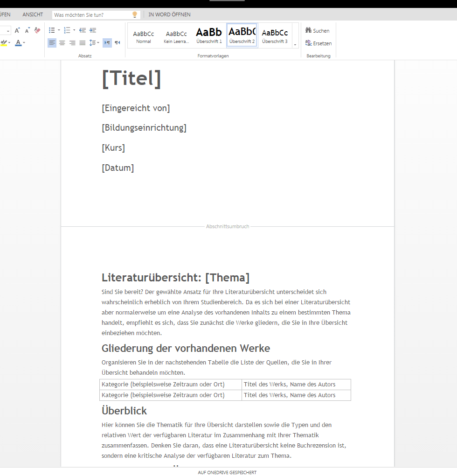Click the shrink font size icon
Image resolution: width=457 pixels, height=476 pixels.
(28, 30)
